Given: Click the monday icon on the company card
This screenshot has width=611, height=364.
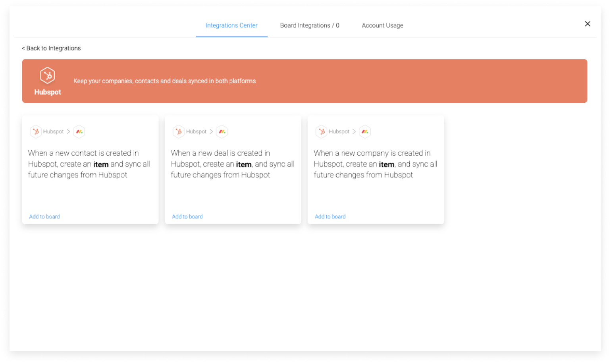Looking at the screenshot, I should [x=365, y=131].
